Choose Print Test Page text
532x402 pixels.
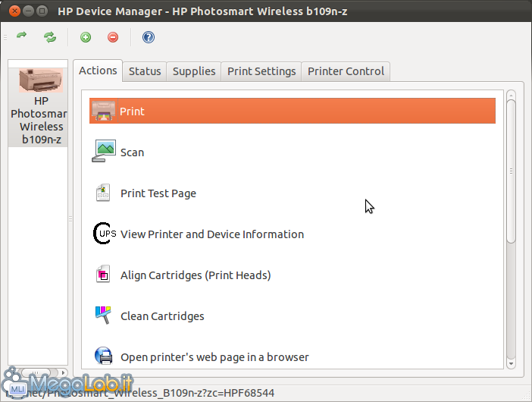(x=158, y=193)
